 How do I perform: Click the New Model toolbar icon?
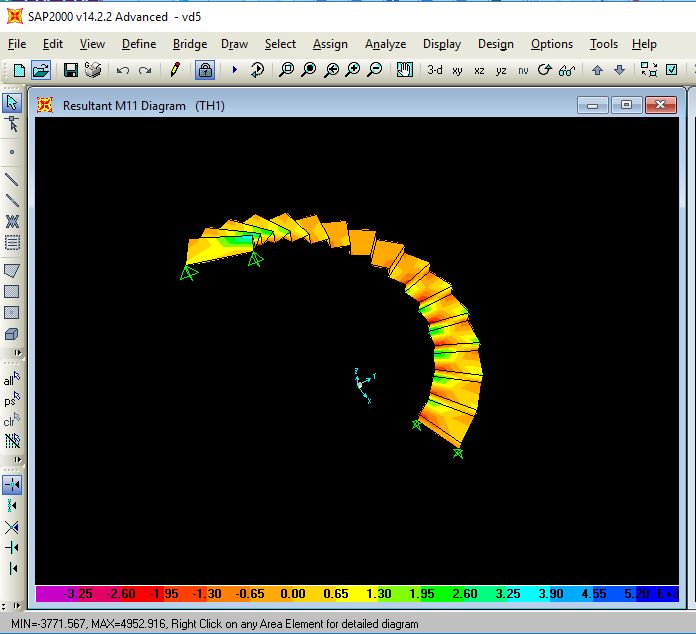(19, 70)
